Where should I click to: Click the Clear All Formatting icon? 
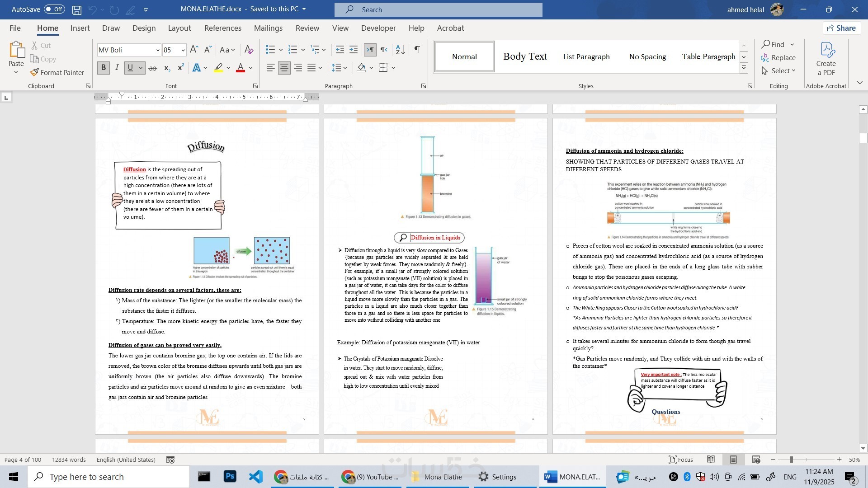[249, 50]
